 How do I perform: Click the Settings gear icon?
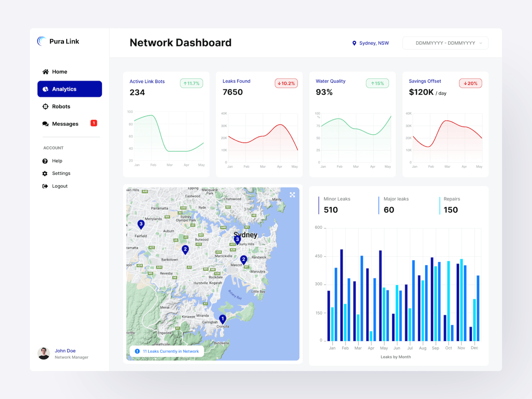pos(45,173)
